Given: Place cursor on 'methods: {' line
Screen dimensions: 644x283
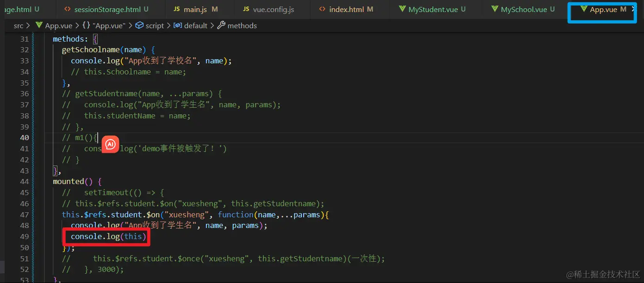Looking at the screenshot, I should point(75,39).
